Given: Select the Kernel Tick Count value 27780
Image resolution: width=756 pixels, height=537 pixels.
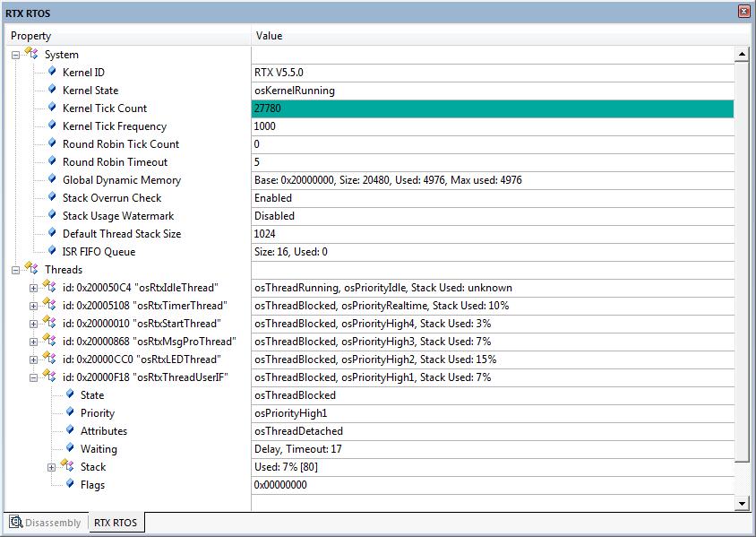Looking at the screenshot, I should point(492,108).
